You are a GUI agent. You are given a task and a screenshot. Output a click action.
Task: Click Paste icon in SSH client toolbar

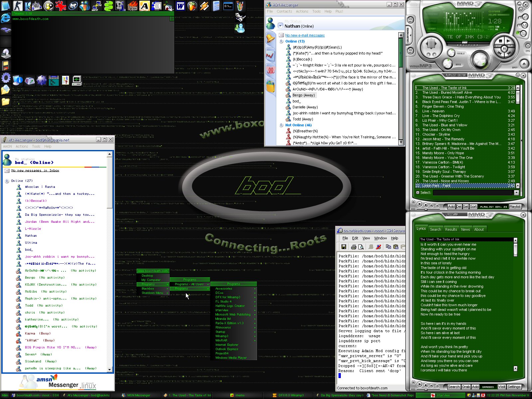(x=396, y=247)
